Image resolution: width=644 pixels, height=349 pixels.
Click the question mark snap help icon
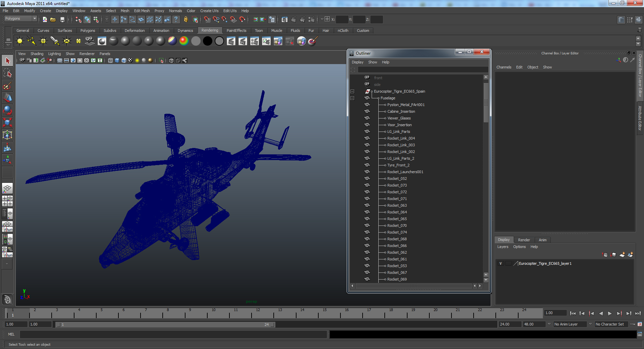176,19
